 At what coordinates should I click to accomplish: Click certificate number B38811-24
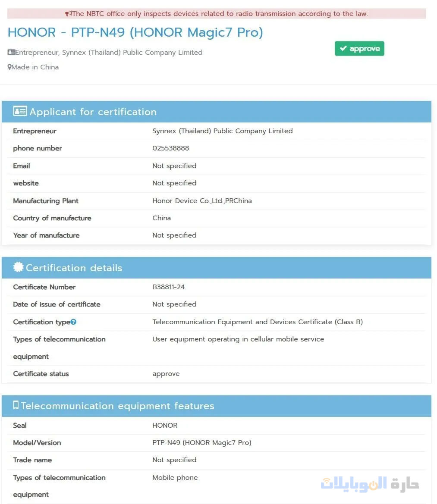click(x=169, y=287)
